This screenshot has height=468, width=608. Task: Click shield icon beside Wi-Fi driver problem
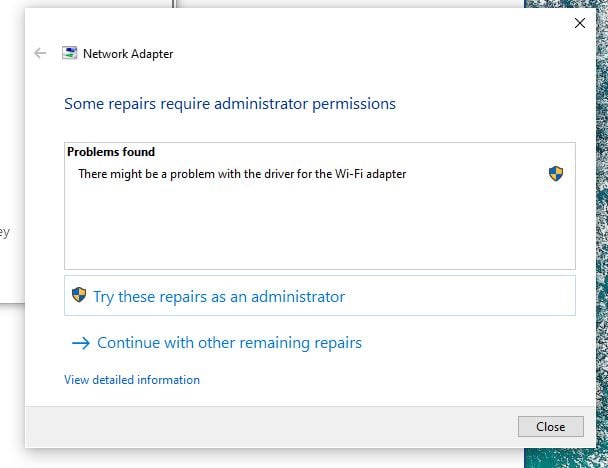point(556,174)
